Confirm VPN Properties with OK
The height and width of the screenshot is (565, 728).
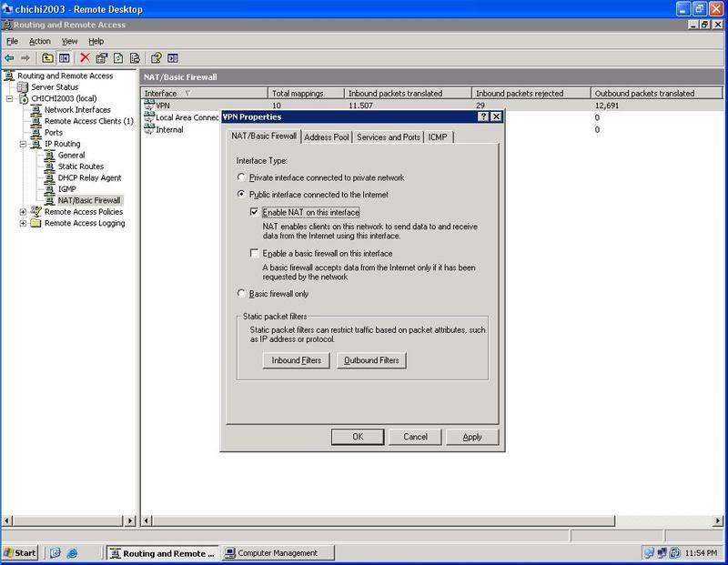[358, 437]
